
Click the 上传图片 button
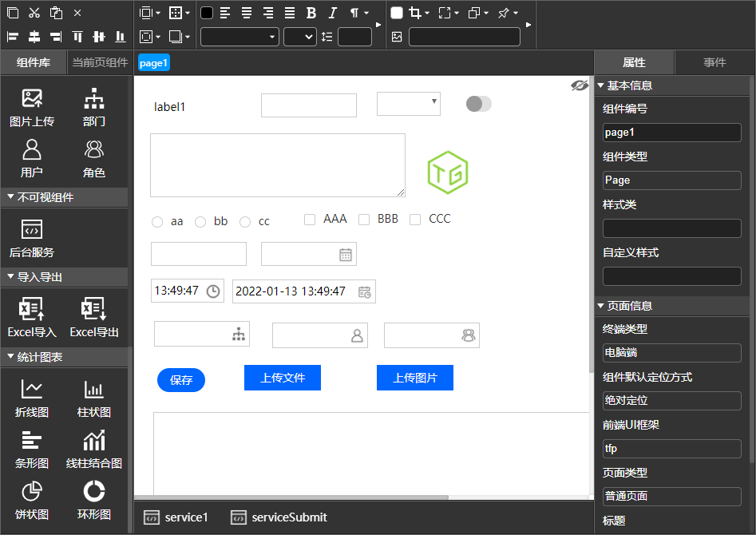(415, 378)
